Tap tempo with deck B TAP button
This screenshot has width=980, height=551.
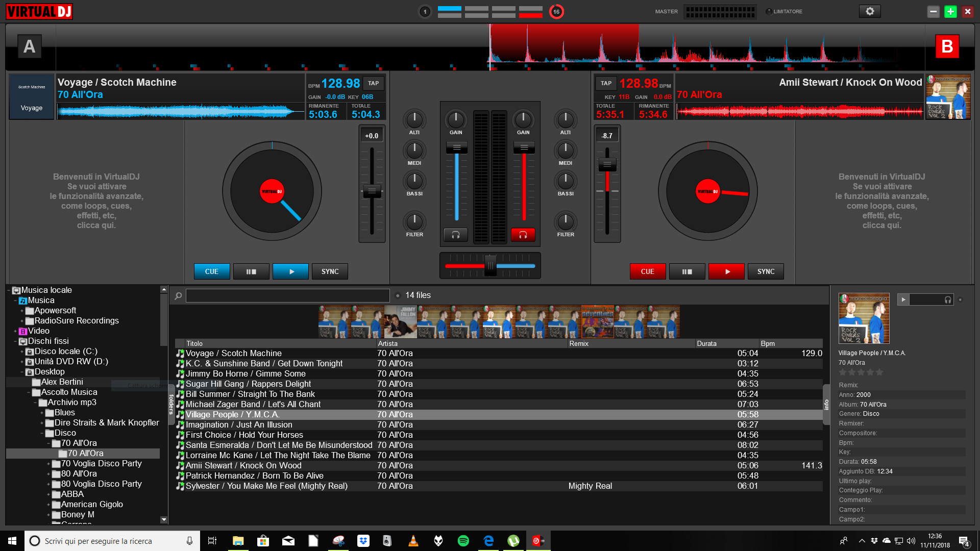[606, 83]
